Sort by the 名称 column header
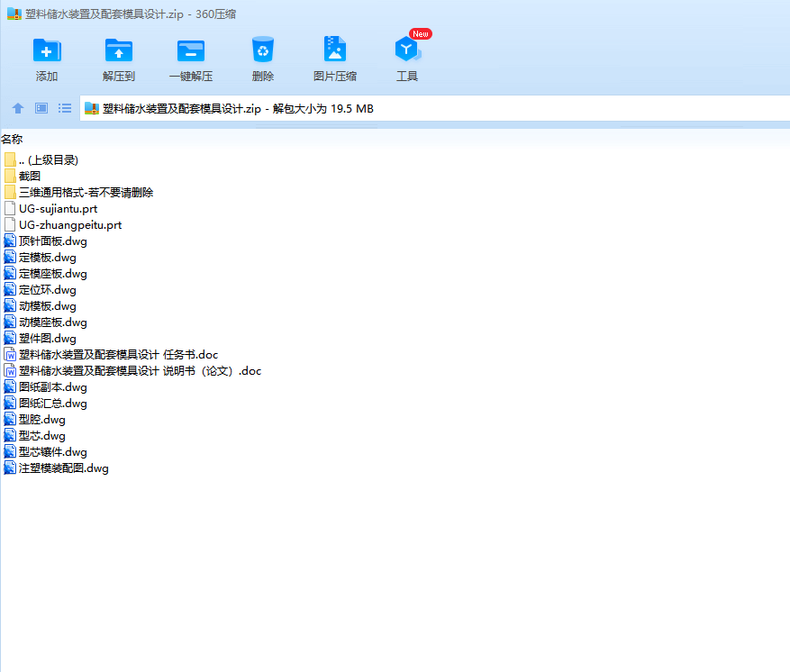This screenshot has width=790, height=672. [x=12, y=139]
